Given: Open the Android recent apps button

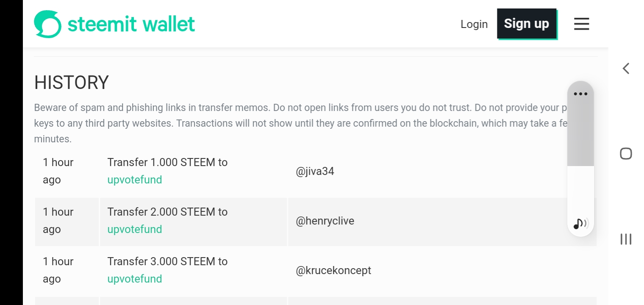Looking at the screenshot, I should click(626, 239).
